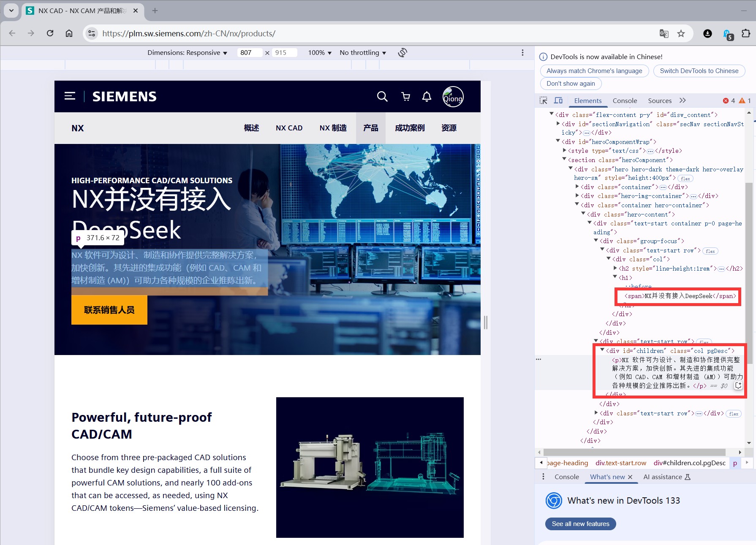Click the 联系销售人员 button
The height and width of the screenshot is (545, 756).
[109, 310]
